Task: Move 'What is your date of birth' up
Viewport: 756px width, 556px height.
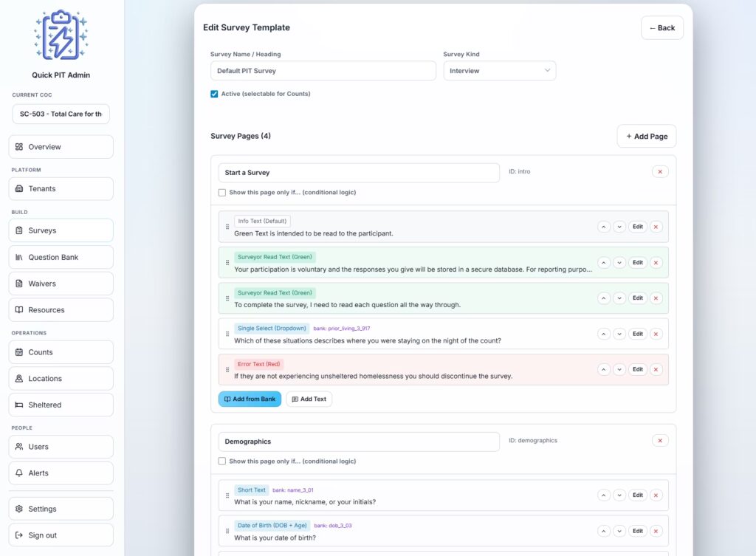Action: [x=604, y=531]
